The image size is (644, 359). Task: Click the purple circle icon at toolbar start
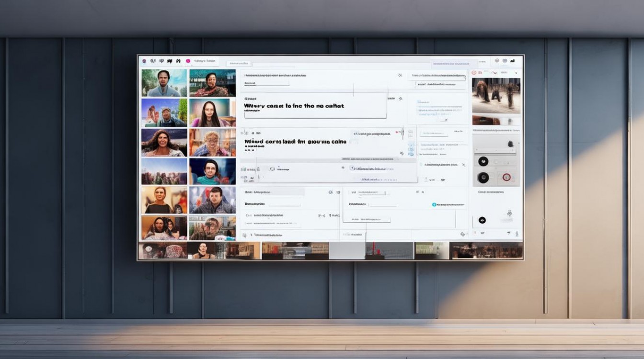(x=144, y=61)
